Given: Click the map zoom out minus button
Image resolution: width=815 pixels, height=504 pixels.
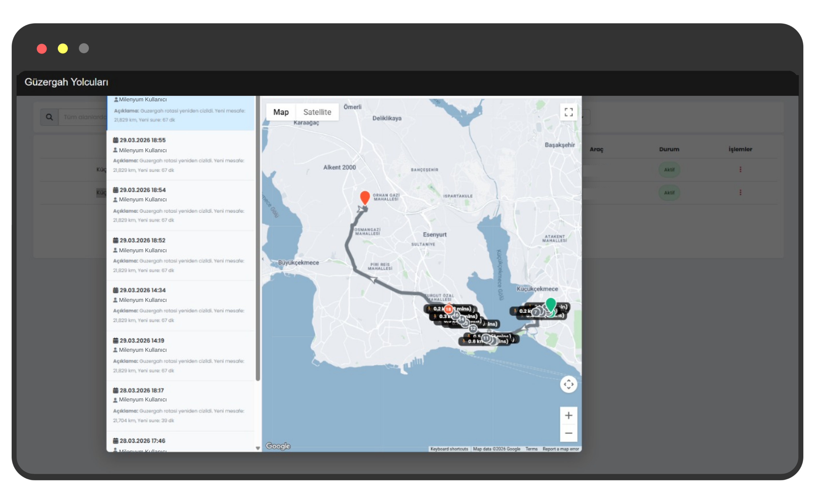Looking at the screenshot, I should 568,433.
